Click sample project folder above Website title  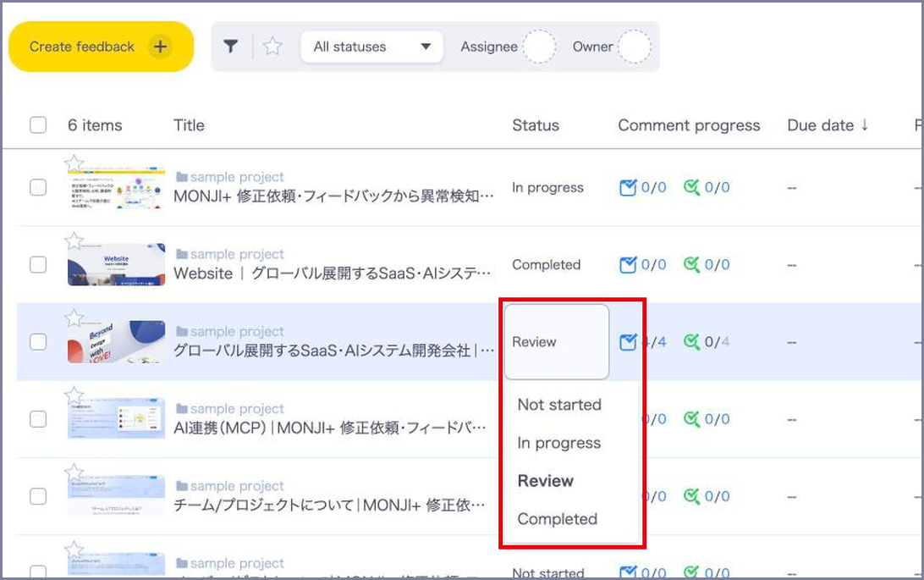coord(230,254)
